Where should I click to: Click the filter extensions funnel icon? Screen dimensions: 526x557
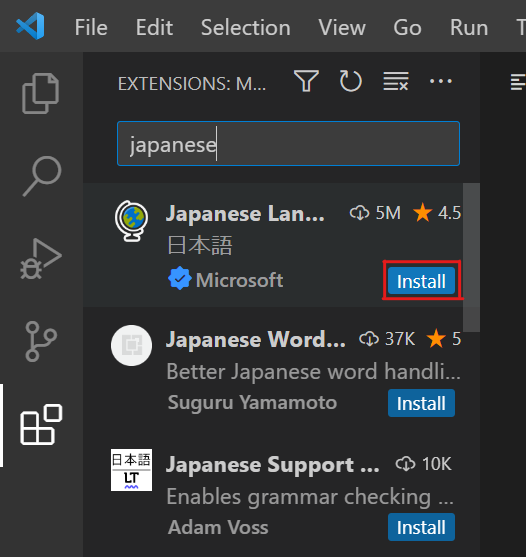[x=306, y=81]
